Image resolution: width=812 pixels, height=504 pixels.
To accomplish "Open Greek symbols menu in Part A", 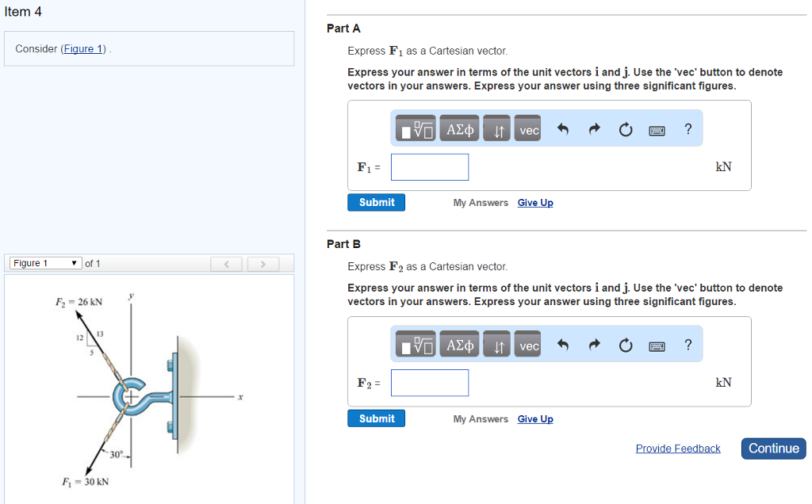I will pos(459,129).
